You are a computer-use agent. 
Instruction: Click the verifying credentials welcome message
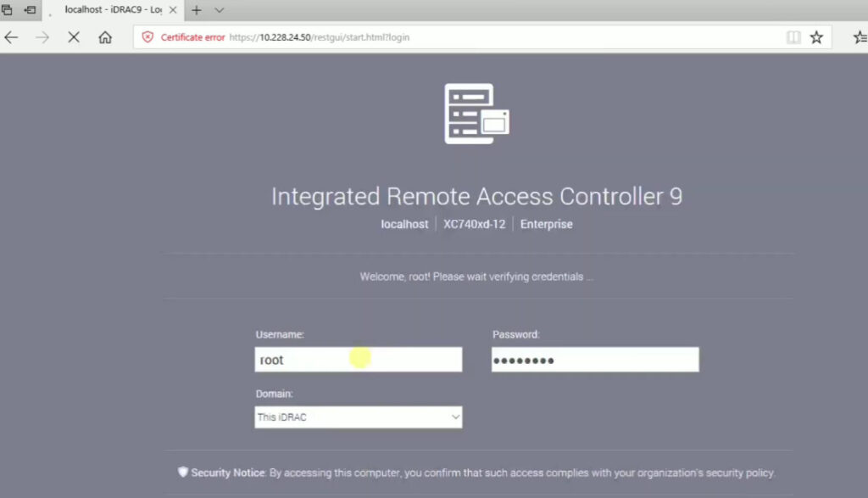(x=476, y=277)
